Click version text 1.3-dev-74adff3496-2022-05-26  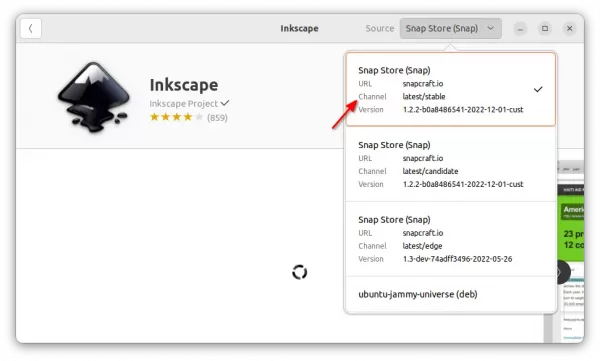coord(457,259)
